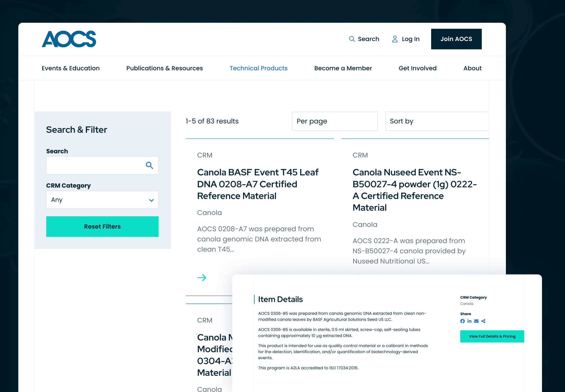Open the About menu
This screenshot has width=565, height=392.
[x=472, y=68]
